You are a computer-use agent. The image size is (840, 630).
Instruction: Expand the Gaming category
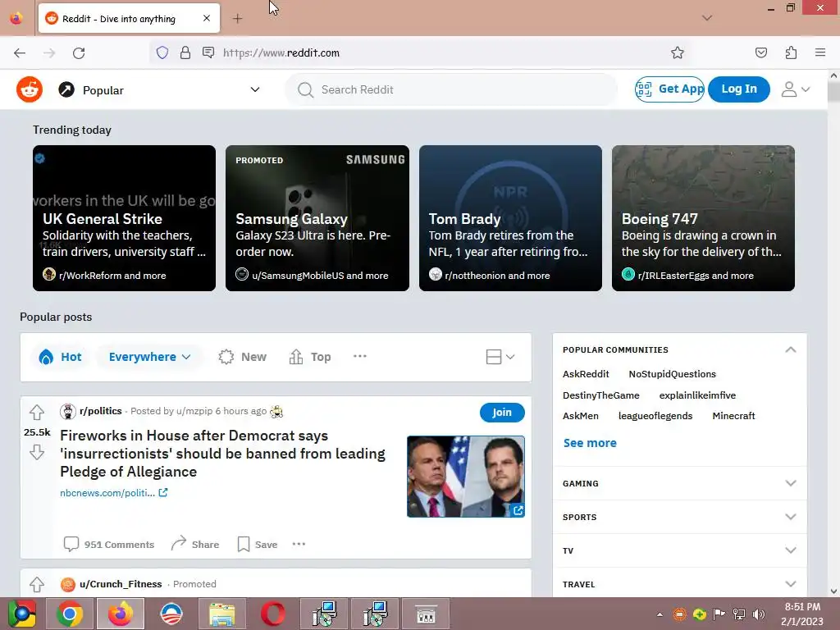coord(679,483)
